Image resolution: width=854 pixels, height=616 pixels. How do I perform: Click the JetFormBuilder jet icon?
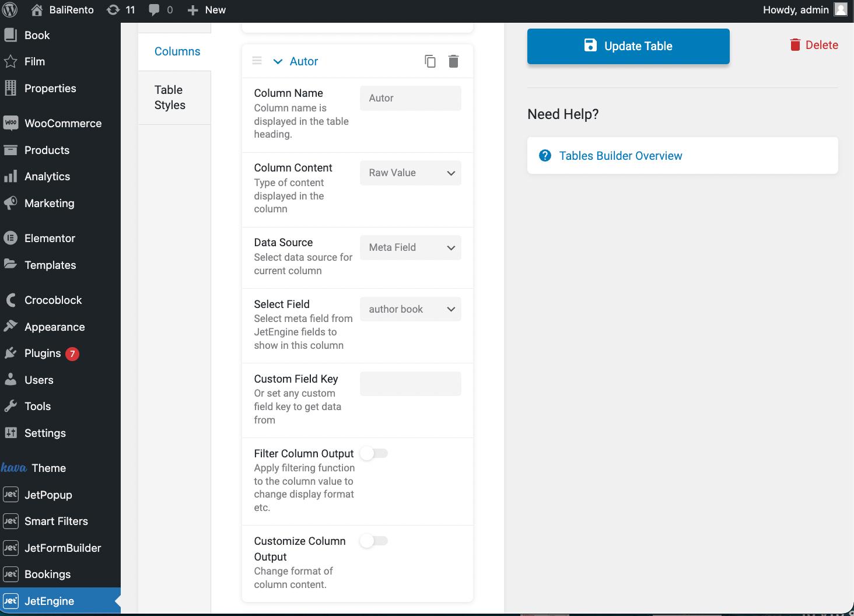[10, 548]
